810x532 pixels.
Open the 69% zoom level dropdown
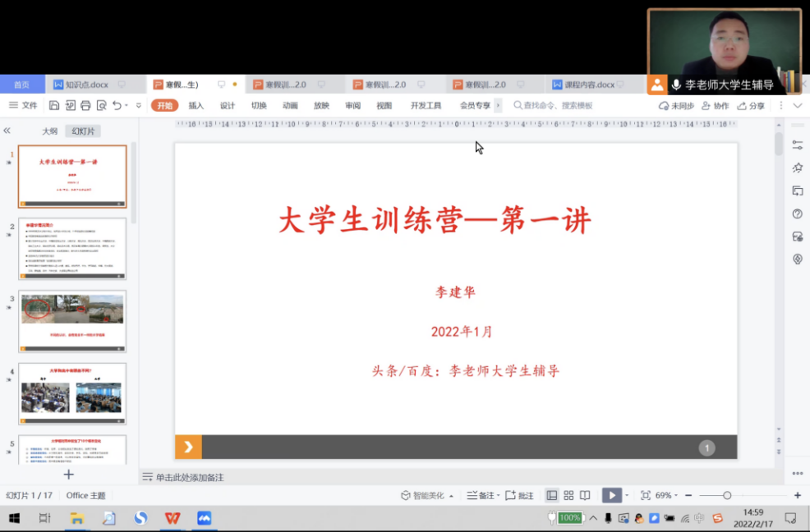[667, 495]
